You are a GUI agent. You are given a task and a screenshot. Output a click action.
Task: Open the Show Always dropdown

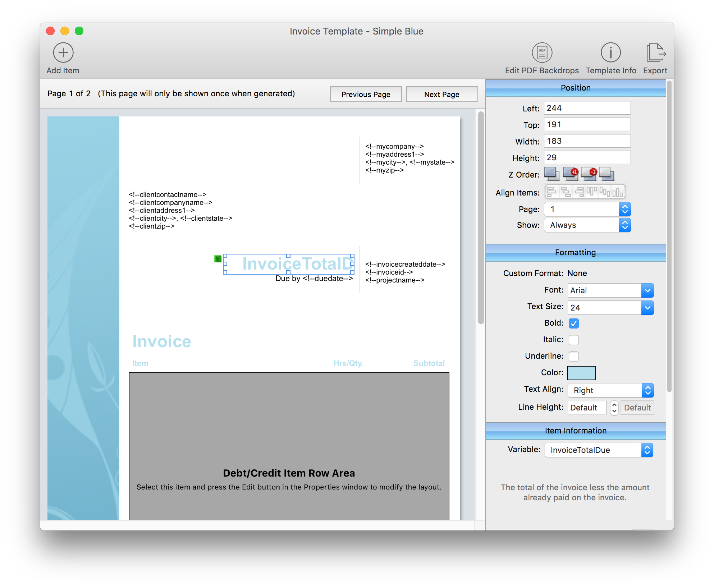click(x=587, y=225)
